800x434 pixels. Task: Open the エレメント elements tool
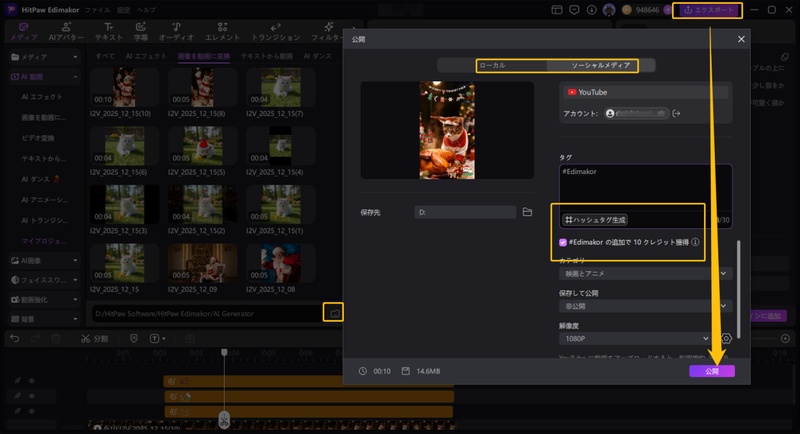(x=222, y=32)
